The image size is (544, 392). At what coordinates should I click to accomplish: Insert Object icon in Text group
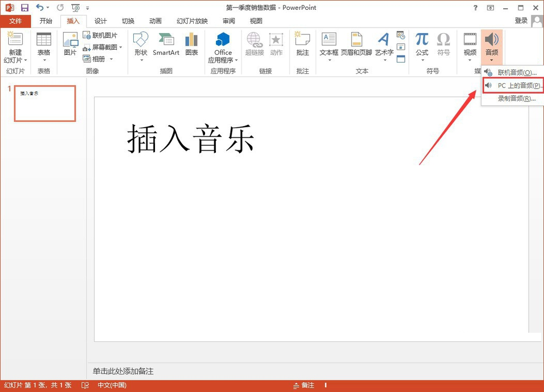tap(401, 59)
